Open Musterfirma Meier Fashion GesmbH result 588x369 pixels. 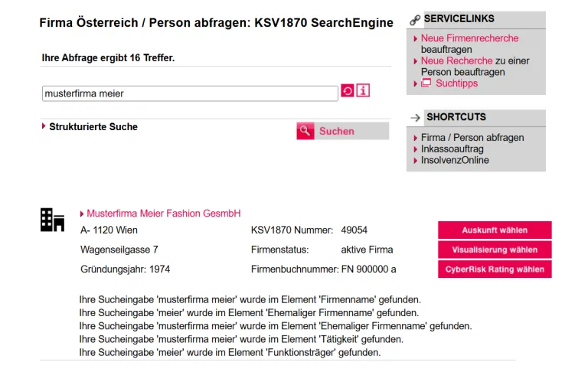point(164,214)
